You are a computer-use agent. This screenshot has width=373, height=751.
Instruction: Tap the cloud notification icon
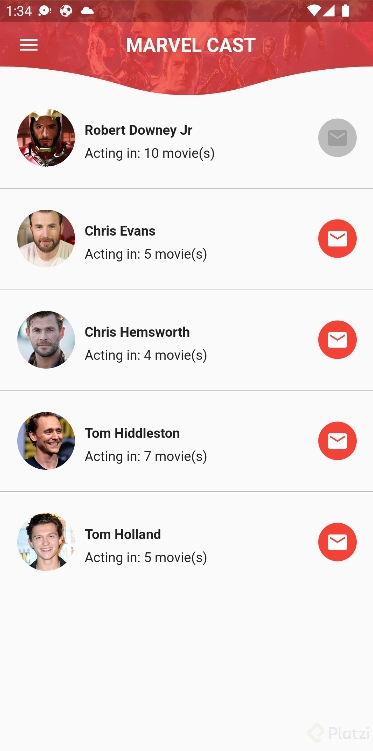click(87, 11)
